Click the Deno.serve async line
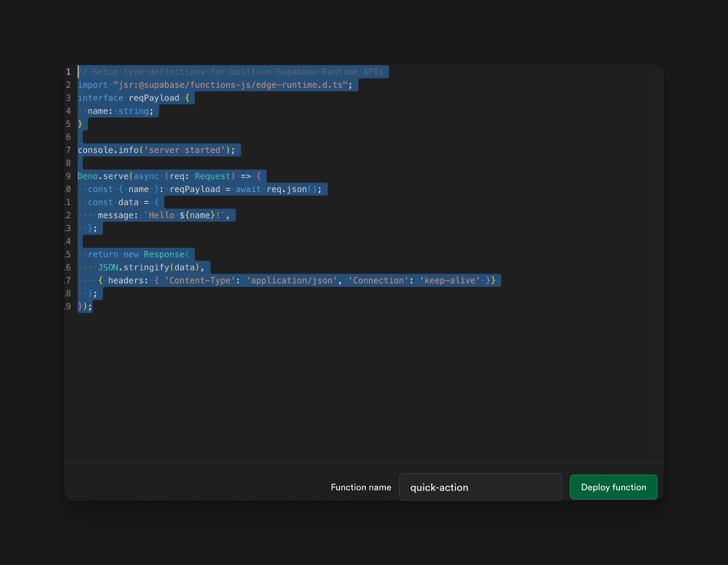The height and width of the screenshot is (565, 728). point(169,176)
